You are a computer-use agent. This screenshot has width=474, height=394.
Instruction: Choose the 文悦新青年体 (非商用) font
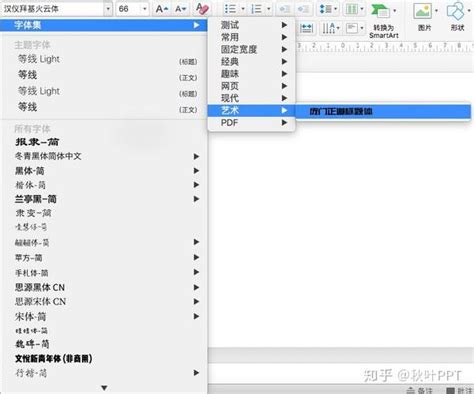tap(104, 359)
